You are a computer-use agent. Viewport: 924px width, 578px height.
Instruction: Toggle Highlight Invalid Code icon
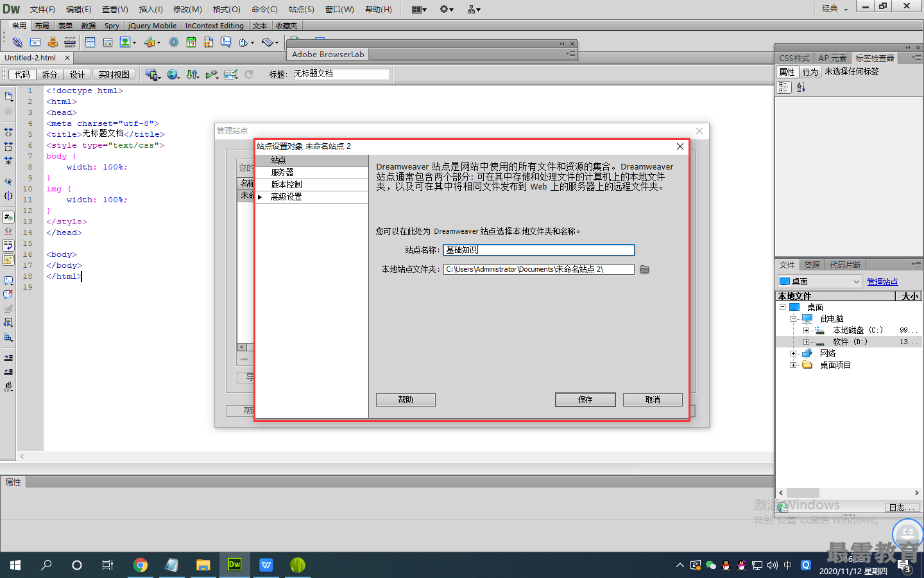(x=8, y=231)
